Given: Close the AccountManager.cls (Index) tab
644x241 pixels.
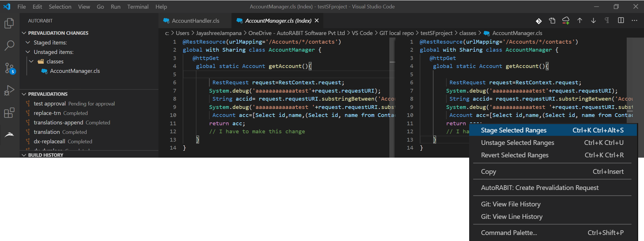Looking at the screenshot, I should (x=317, y=21).
